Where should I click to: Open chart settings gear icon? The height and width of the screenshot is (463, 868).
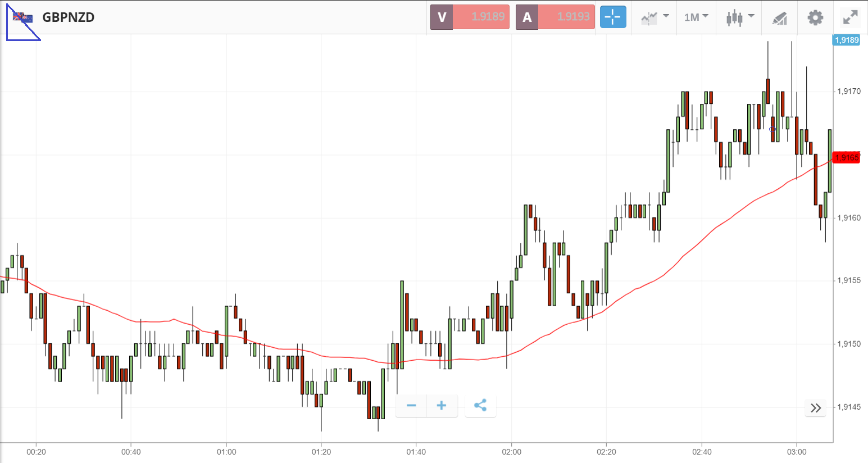coord(815,17)
